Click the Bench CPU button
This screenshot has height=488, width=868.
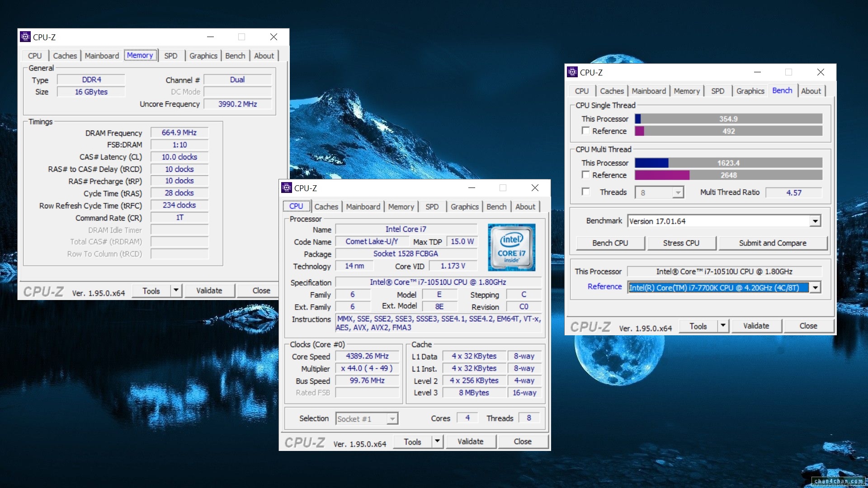610,243
